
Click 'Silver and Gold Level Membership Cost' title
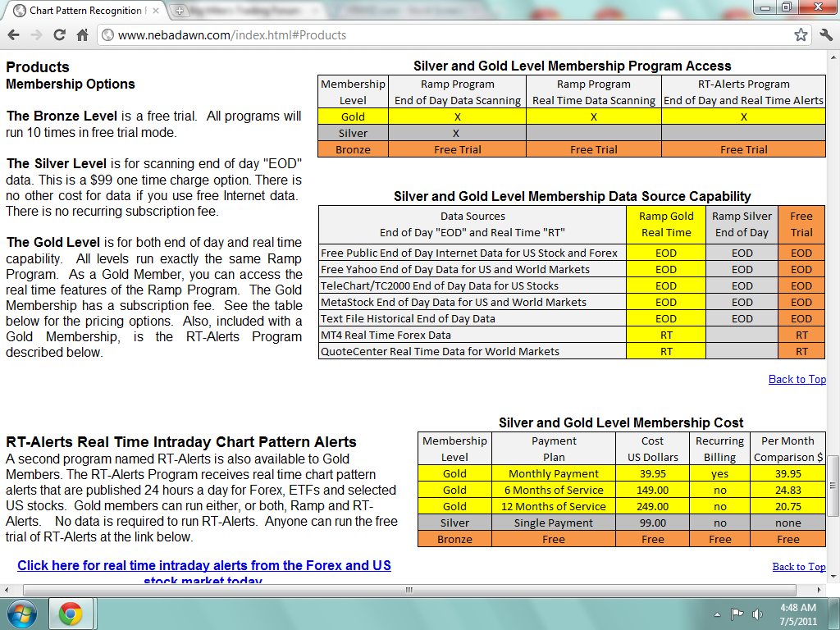click(621, 422)
